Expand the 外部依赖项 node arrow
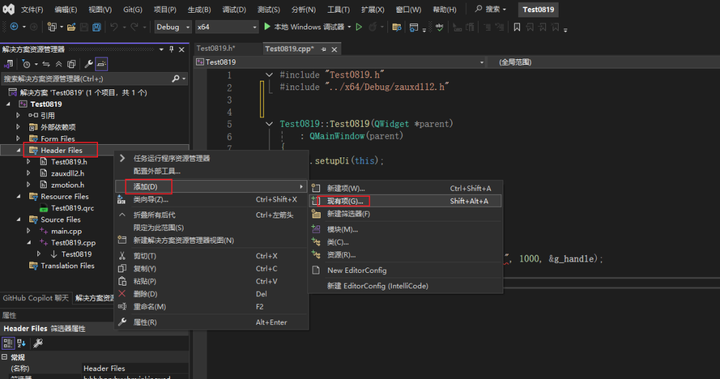This screenshot has width=720, height=379. point(18,127)
